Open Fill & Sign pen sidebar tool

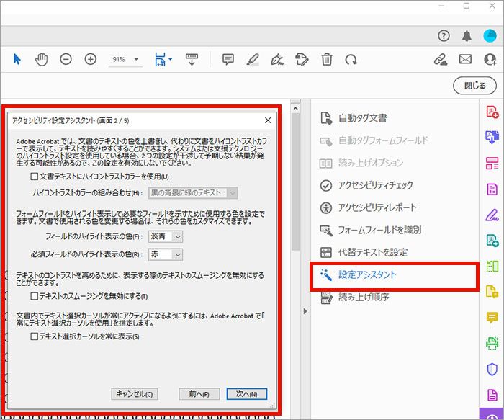(x=492, y=215)
